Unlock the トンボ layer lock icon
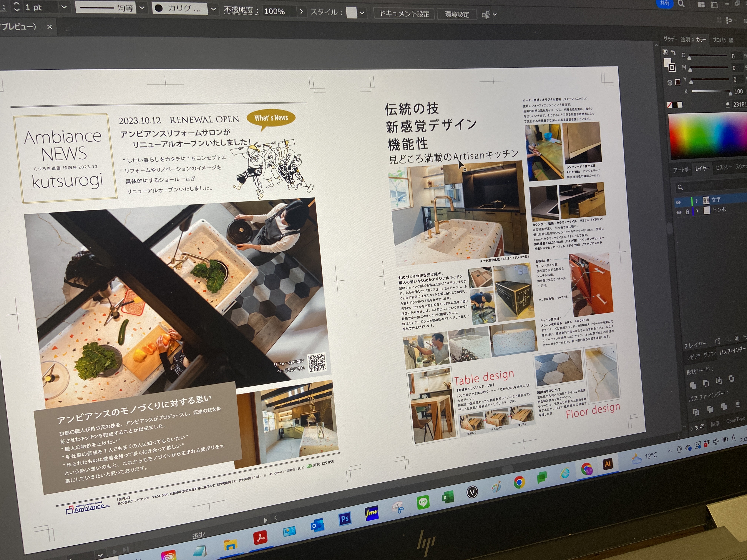Viewport: 747px width, 560px height. (x=687, y=212)
